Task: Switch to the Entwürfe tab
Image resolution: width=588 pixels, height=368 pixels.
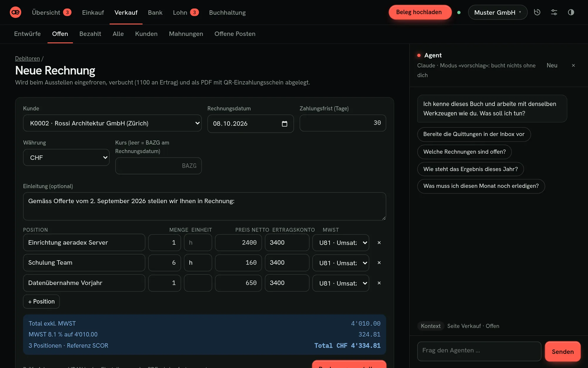Action: point(27,34)
